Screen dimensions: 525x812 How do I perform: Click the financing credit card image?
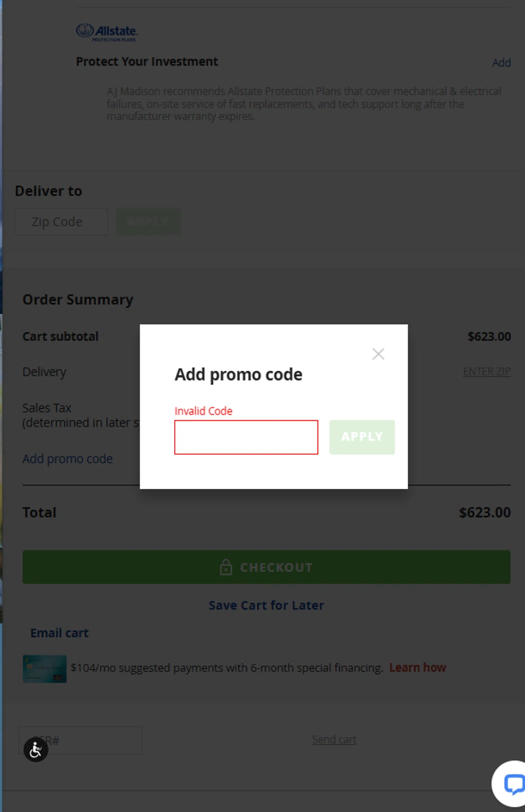click(x=44, y=669)
